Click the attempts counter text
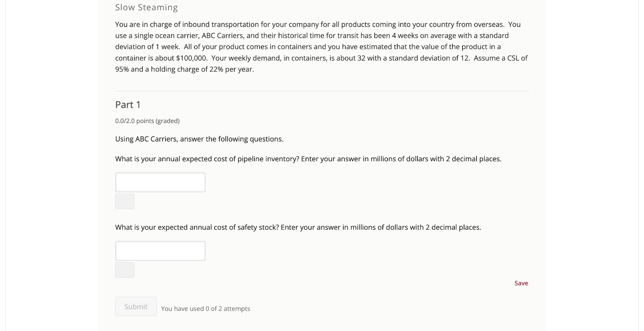 coord(206,308)
